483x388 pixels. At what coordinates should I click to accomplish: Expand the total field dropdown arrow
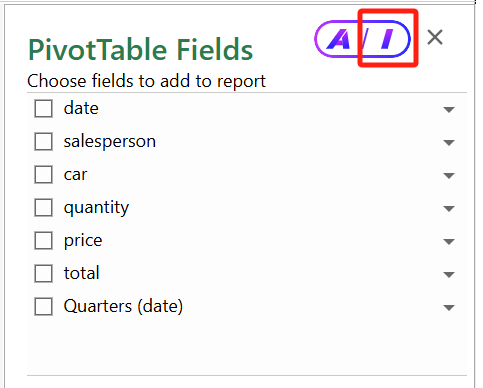(449, 275)
